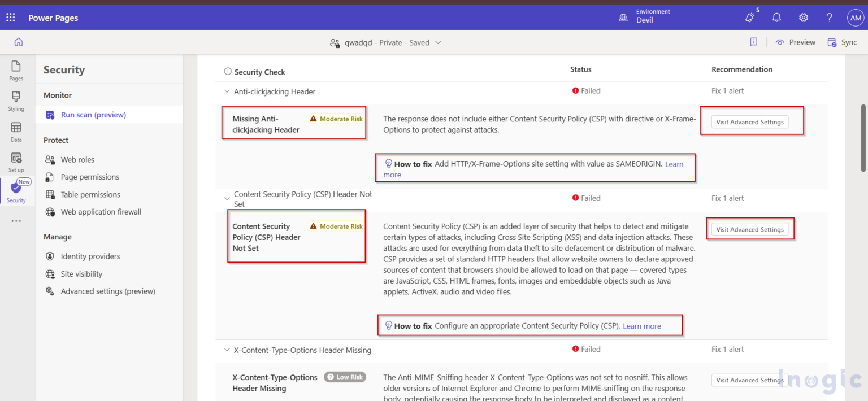Click Visit Advanced Settings for CSP Header
The image size is (868, 401).
tap(749, 229)
